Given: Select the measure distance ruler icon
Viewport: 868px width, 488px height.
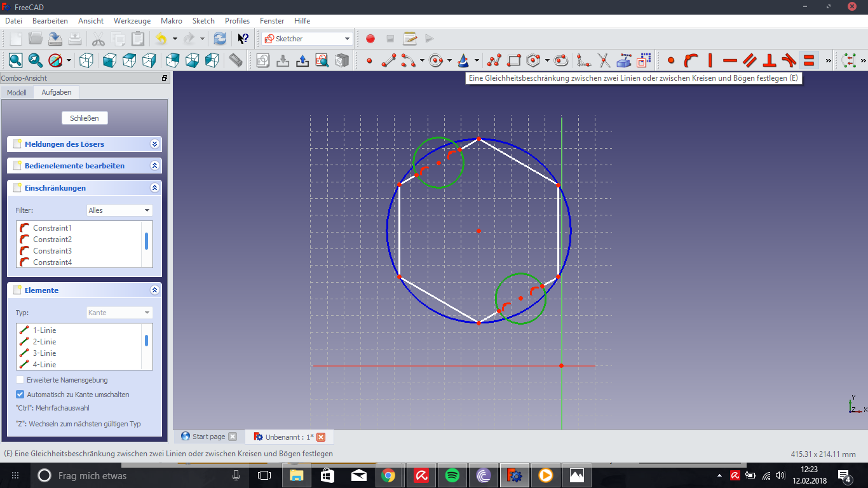Looking at the screenshot, I should (x=236, y=60).
